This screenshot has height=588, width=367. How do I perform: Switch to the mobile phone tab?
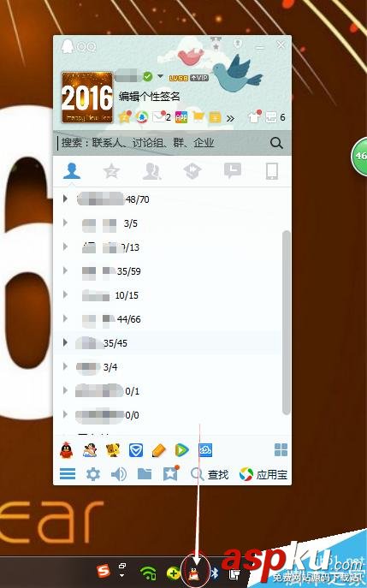coord(272,172)
